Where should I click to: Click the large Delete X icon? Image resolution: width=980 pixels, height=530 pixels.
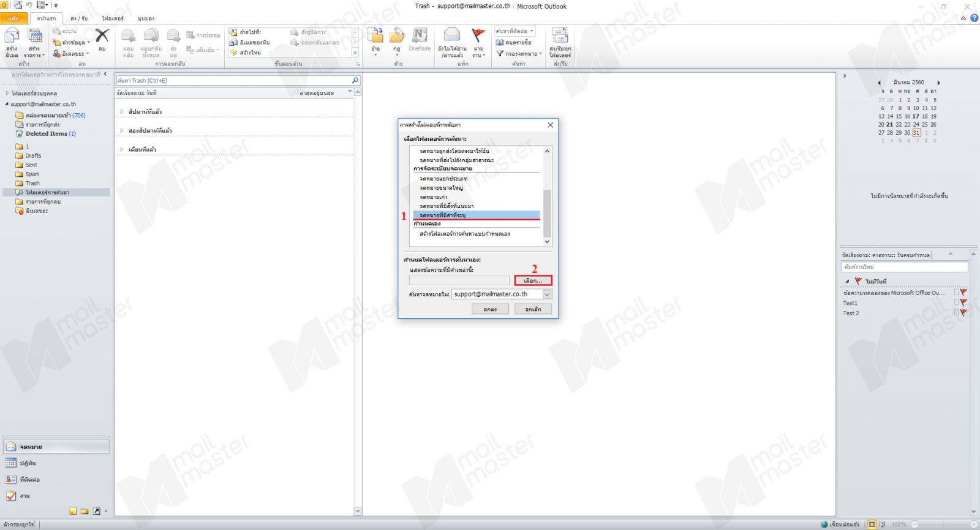pos(102,36)
